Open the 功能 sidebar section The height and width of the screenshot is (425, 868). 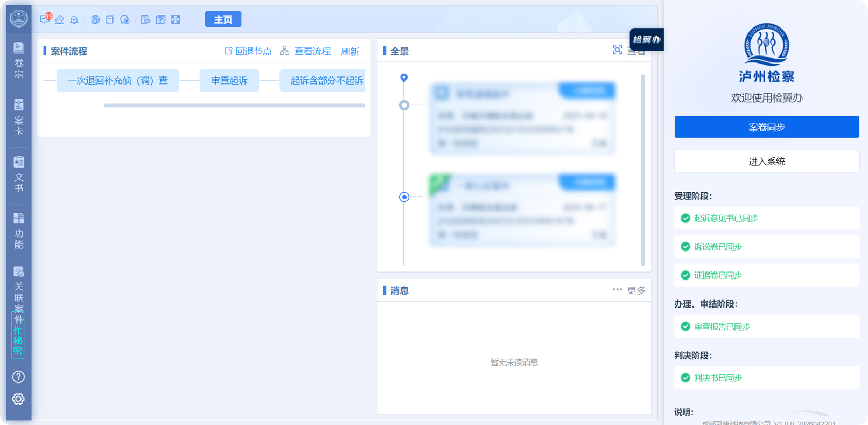(x=19, y=231)
